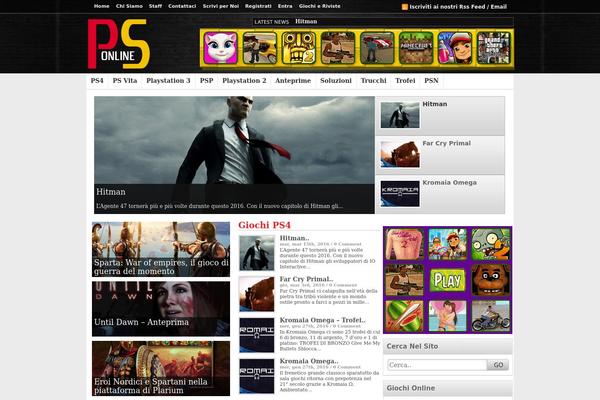Click the RSS feed orange icon
The width and height of the screenshot is (600, 400).
click(x=404, y=7)
